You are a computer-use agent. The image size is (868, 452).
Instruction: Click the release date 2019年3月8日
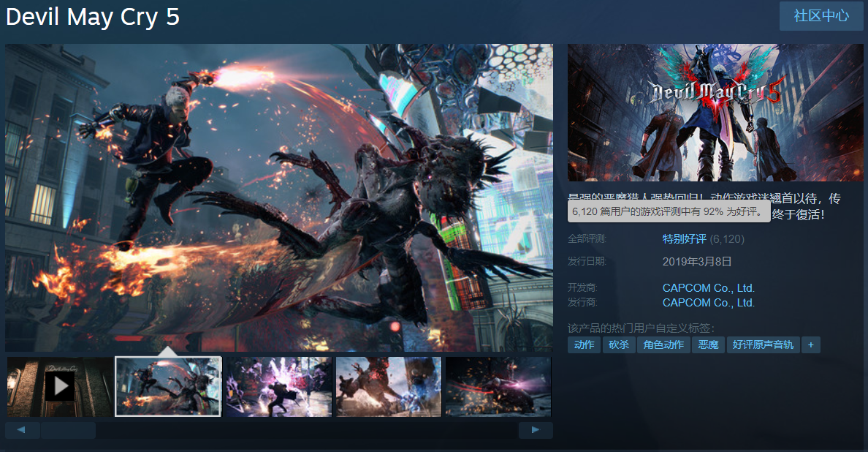click(697, 261)
